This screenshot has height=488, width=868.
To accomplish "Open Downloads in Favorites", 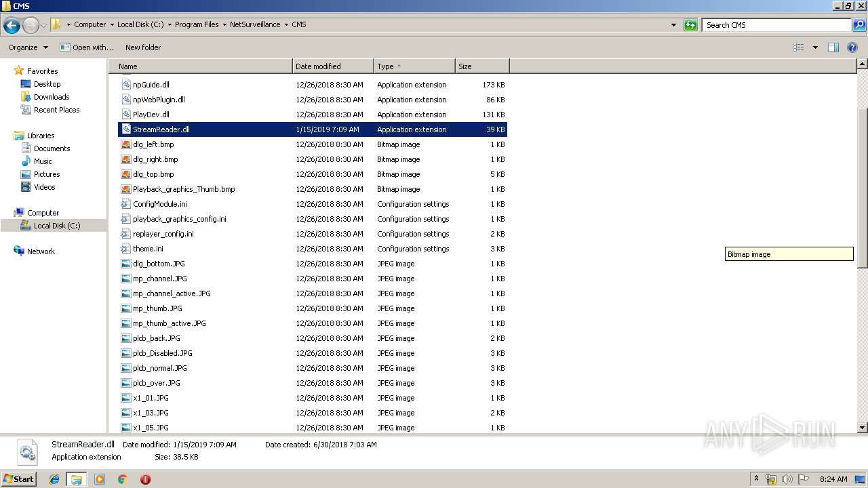I will click(52, 97).
